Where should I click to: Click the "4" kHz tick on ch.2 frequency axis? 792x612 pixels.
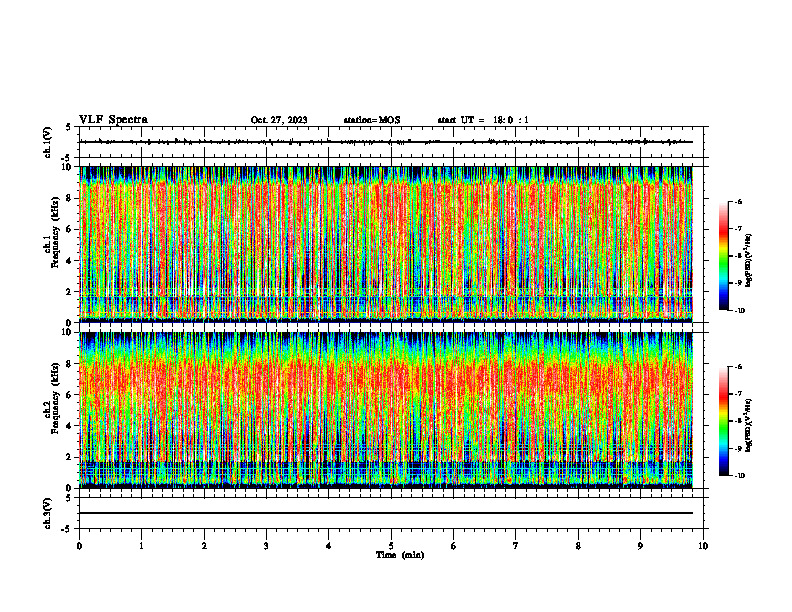pos(70,426)
